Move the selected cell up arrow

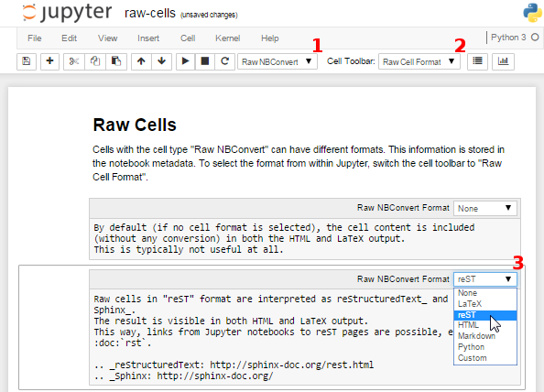pyautogui.click(x=141, y=61)
